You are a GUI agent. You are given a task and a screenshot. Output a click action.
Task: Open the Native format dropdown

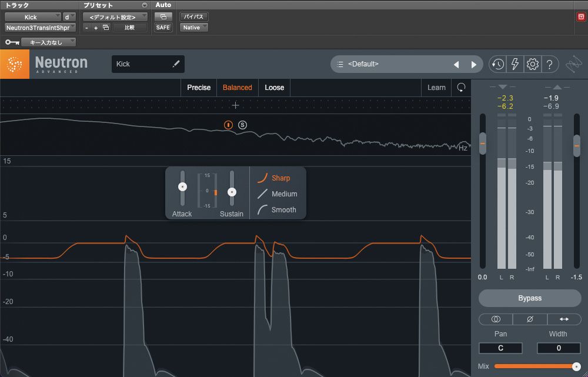194,28
